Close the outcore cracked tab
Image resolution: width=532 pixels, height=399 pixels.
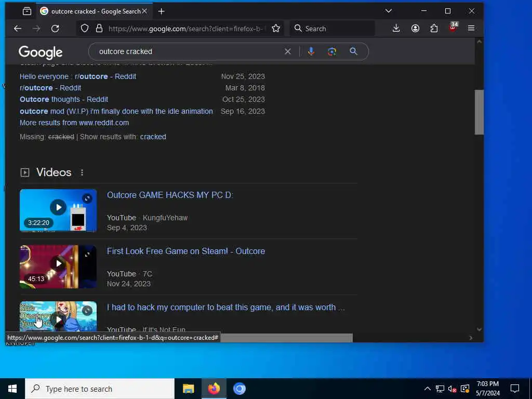[144, 11]
